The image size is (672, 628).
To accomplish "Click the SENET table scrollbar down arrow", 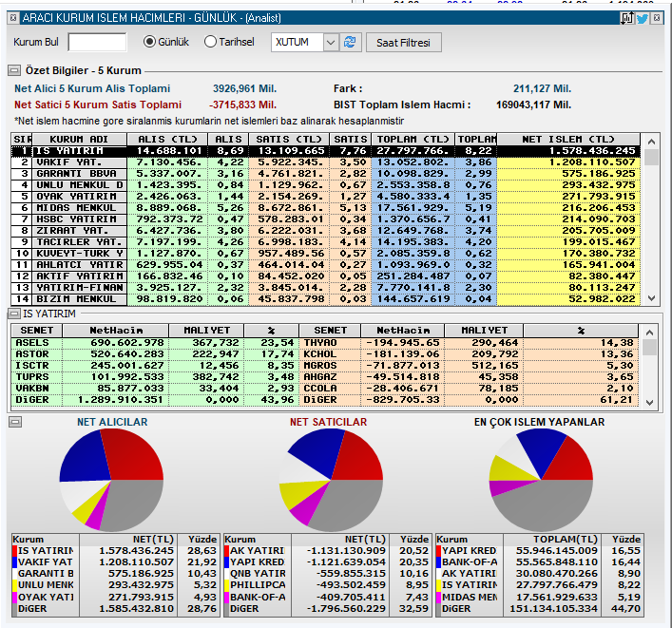I will pyautogui.click(x=649, y=402).
